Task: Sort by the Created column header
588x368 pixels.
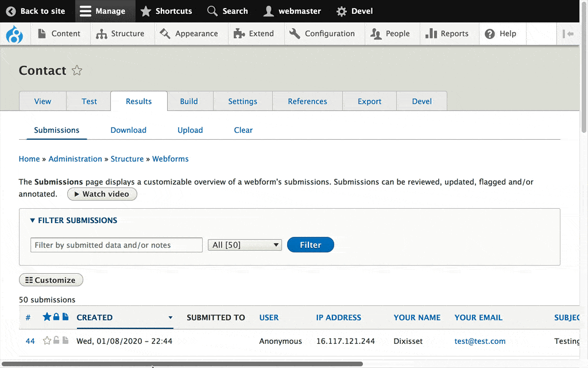Action: tap(95, 317)
